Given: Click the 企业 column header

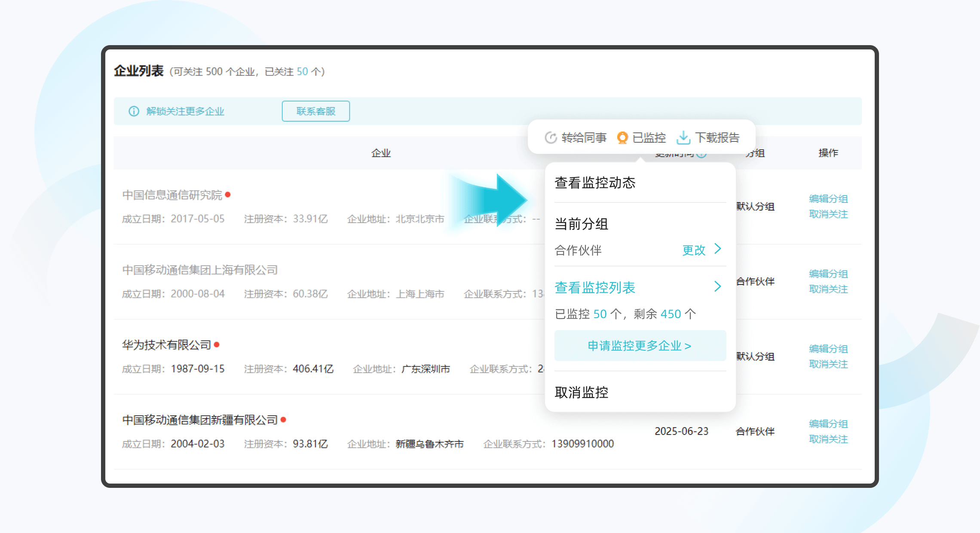Looking at the screenshot, I should [x=381, y=153].
